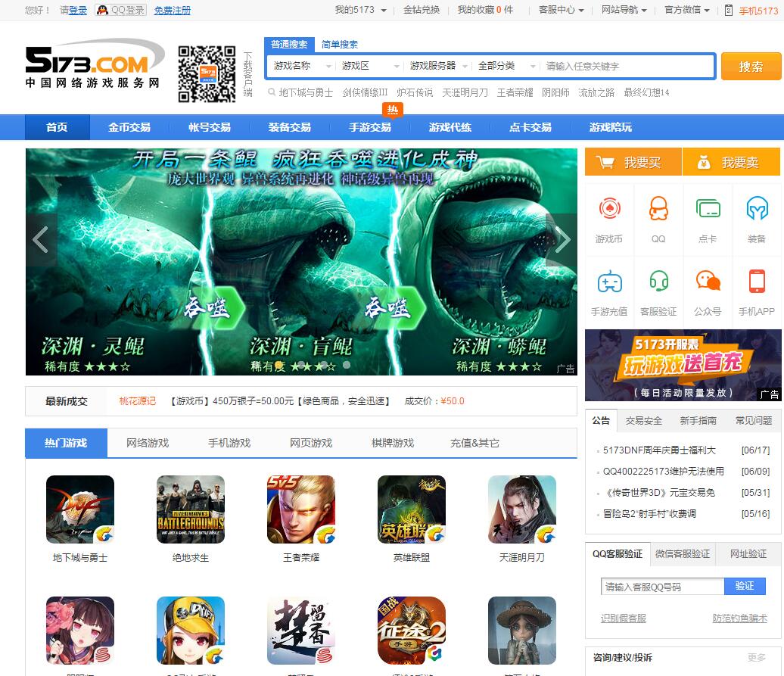
Task: Select the last banner carousel dot
Action: 347,365
